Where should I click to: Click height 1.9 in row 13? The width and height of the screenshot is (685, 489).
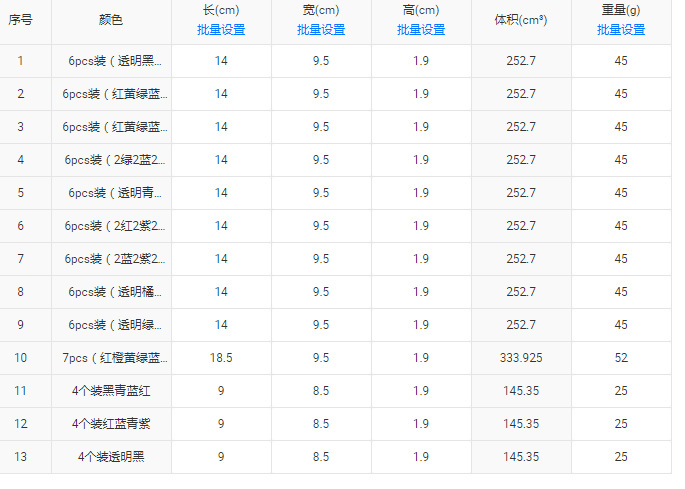tap(421, 457)
